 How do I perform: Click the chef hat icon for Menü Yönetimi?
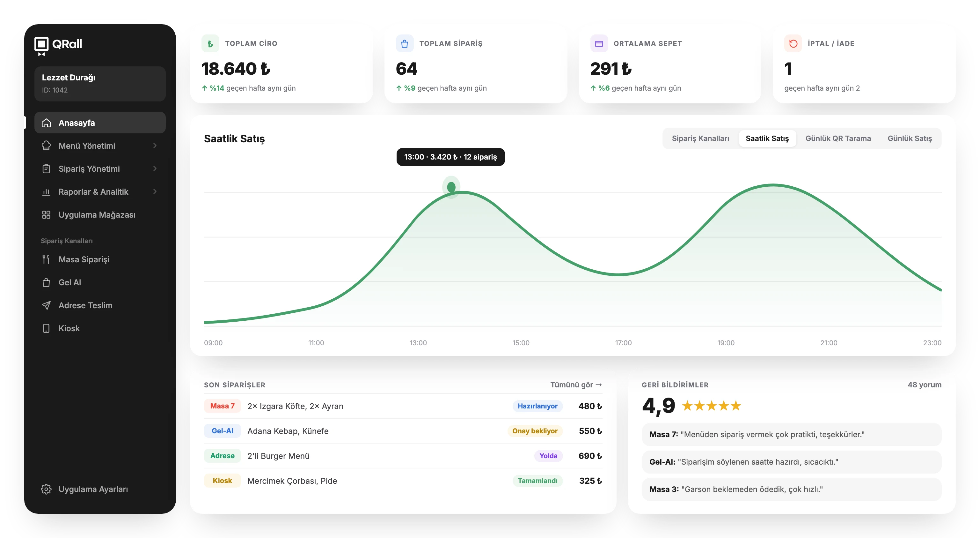46,146
